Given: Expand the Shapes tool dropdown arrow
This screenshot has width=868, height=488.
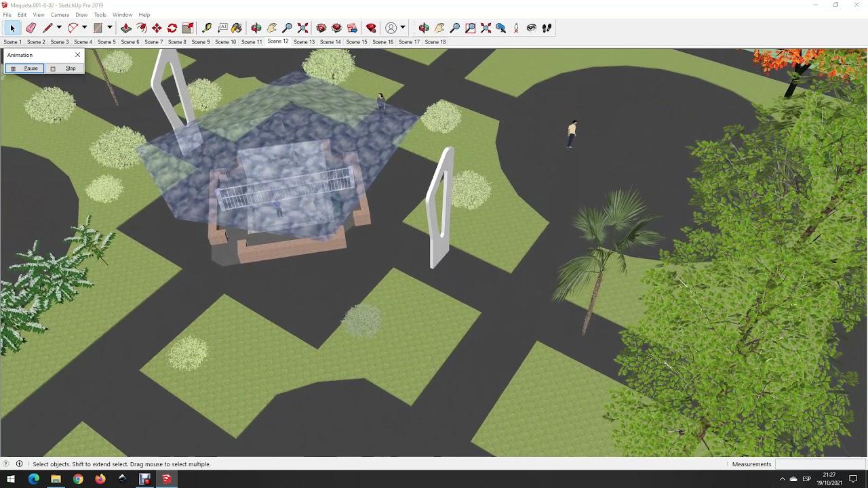Looking at the screenshot, I should click(x=109, y=28).
